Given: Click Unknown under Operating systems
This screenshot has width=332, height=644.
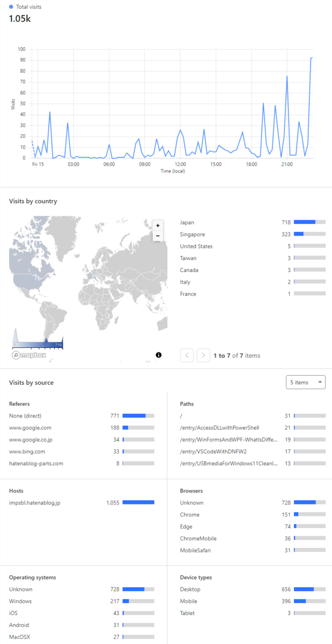Looking at the screenshot, I should 82,589.
